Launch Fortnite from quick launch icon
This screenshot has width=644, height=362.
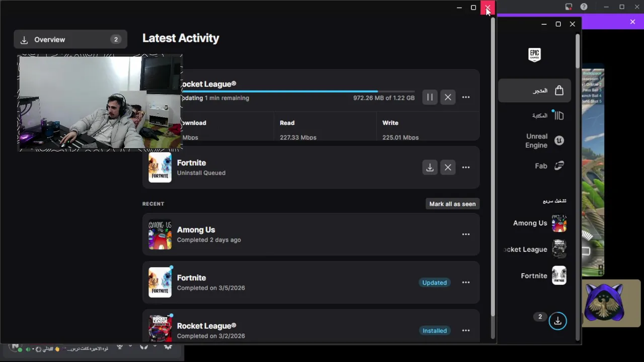coord(559,276)
